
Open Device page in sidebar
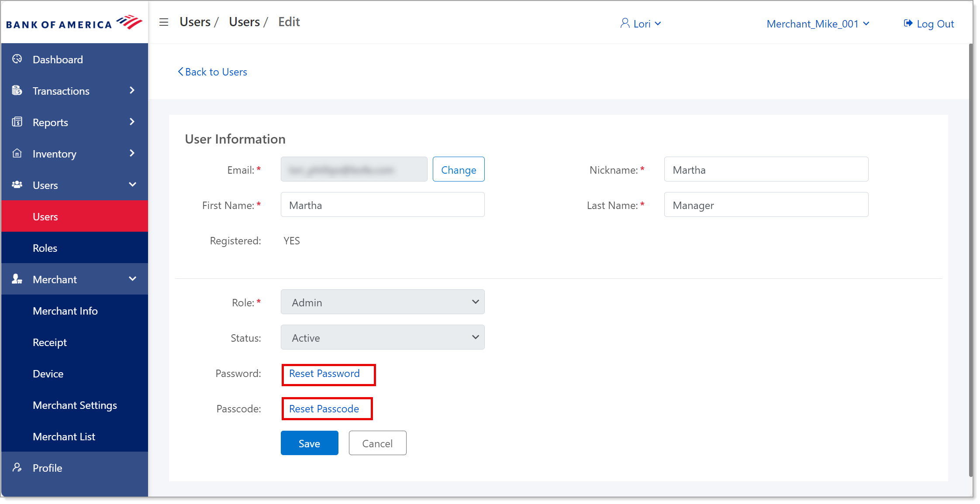coord(75,374)
